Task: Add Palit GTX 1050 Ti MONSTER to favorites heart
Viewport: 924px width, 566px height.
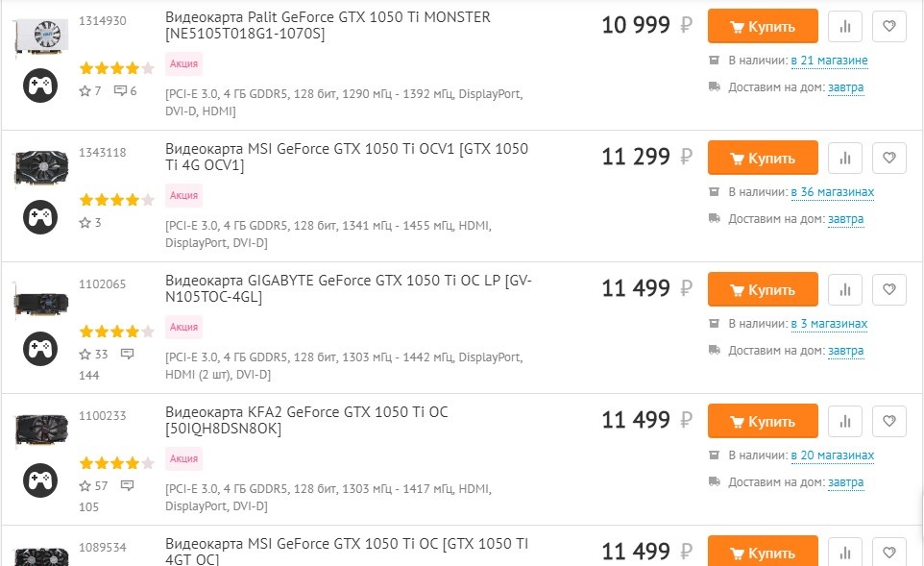Action: click(888, 26)
